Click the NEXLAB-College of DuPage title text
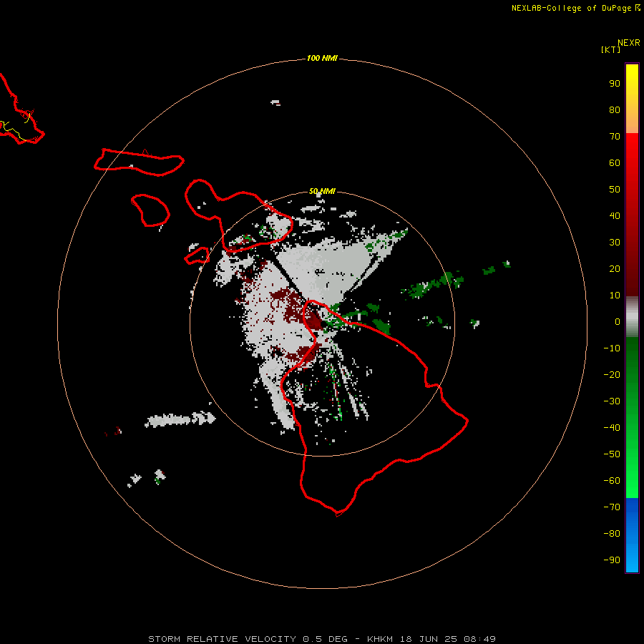Viewport: 644px width, 644px height. 571,8
